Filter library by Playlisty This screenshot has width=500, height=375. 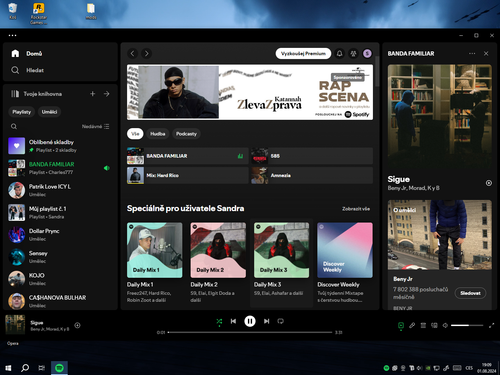tap(22, 112)
